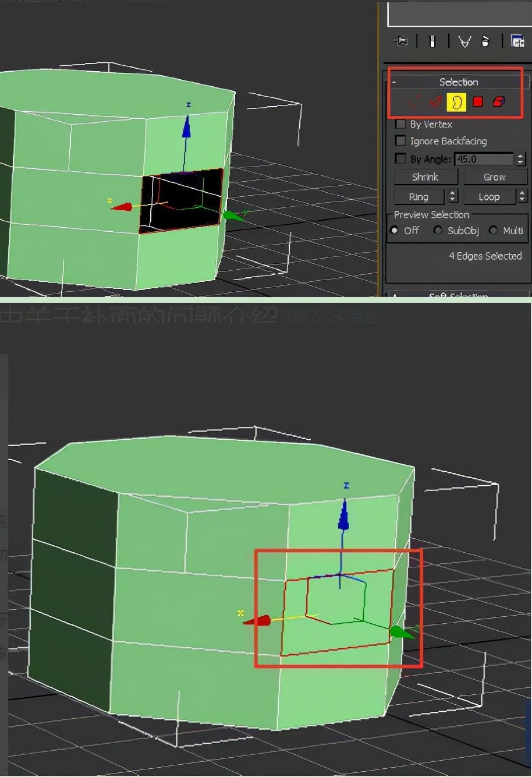Click the Shrink button

pyautogui.click(x=425, y=177)
